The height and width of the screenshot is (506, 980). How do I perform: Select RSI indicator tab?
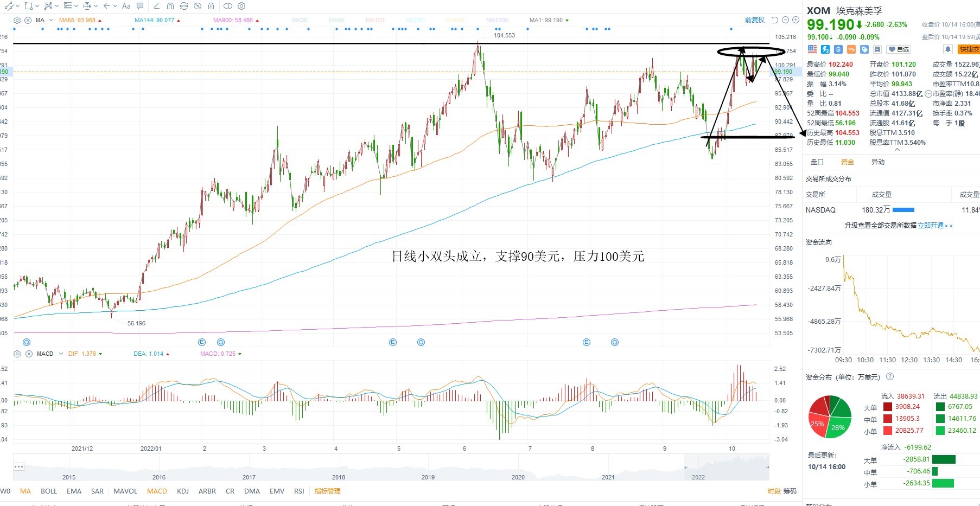click(x=299, y=491)
